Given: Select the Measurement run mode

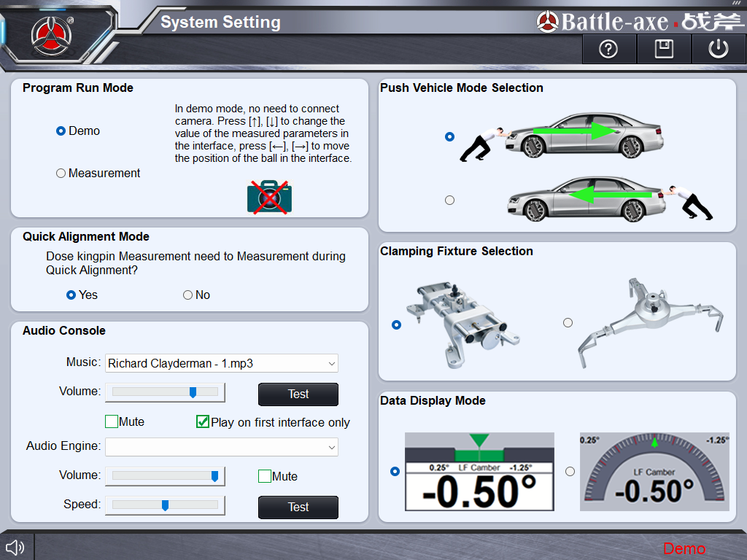Looking at the screenshot, I should click(61, 174).
